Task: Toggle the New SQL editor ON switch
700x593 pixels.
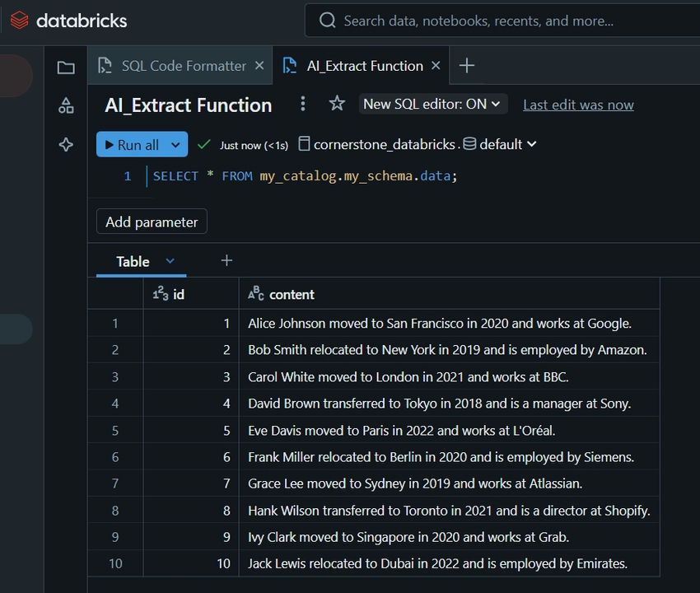Action: click(434, 105)
